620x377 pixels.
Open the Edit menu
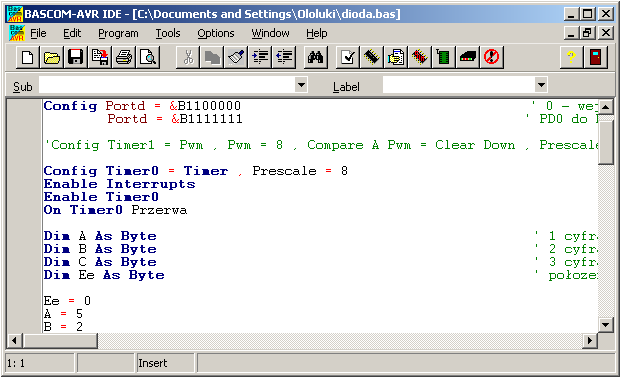[x=72, y=34]
